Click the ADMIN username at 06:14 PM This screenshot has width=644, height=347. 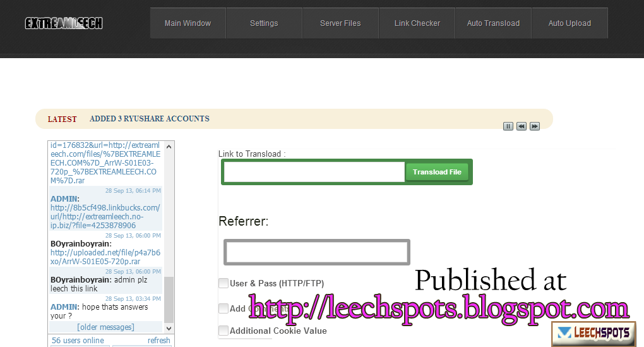64,199
